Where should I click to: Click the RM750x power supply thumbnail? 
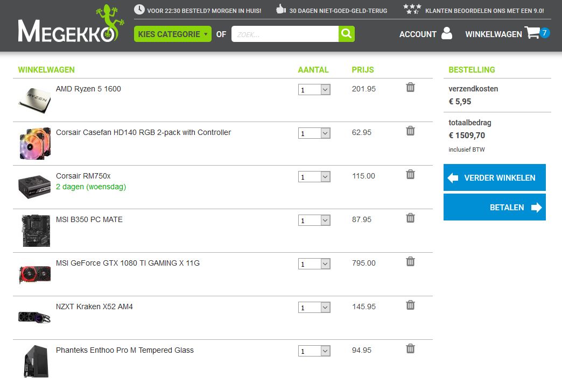click(x=34, y=187)
